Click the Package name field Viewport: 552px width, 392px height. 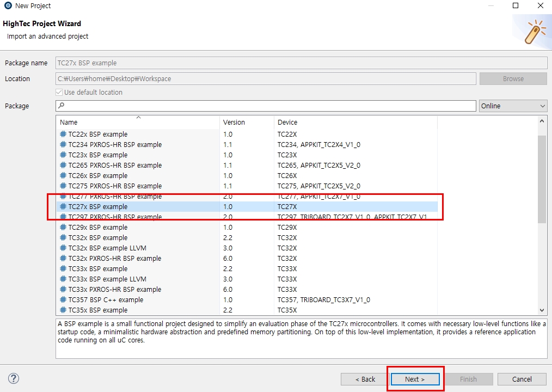coord(302,63)
